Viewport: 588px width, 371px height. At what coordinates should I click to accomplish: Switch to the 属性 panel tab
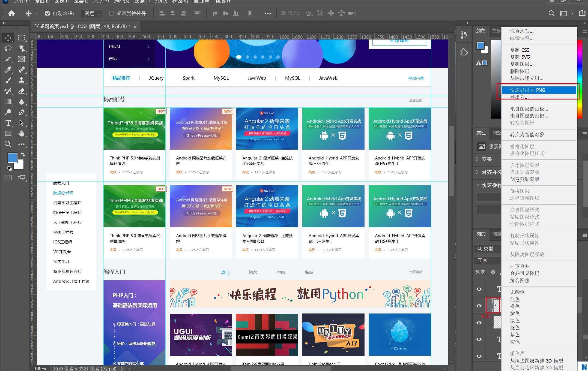click(x=481, y=133)
